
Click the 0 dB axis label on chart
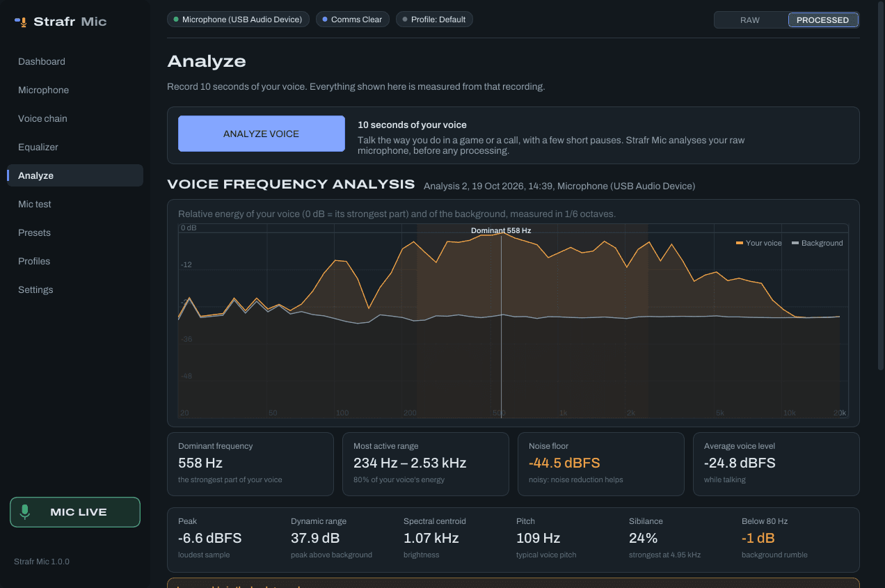(x=189, y=228)
